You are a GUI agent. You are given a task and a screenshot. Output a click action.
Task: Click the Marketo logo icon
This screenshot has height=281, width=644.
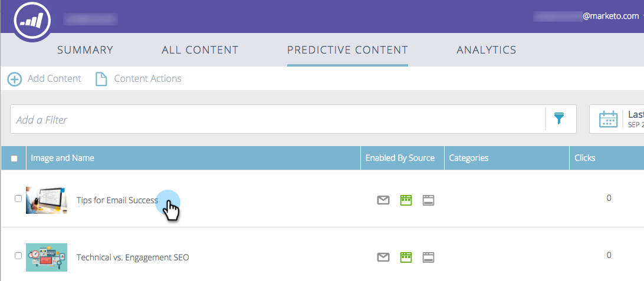click(x=32, y=22)
